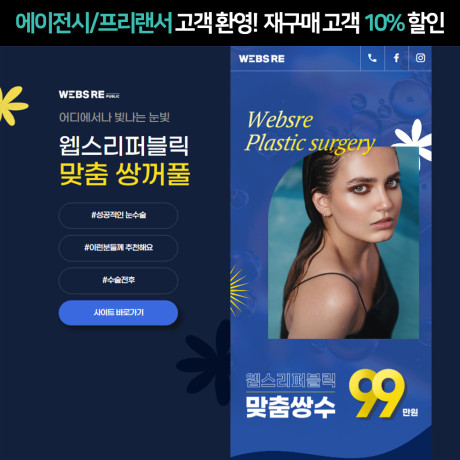Click the top banner with 10% 할인
This screenshot has height=460, width=460.
(x=230, y=23)
